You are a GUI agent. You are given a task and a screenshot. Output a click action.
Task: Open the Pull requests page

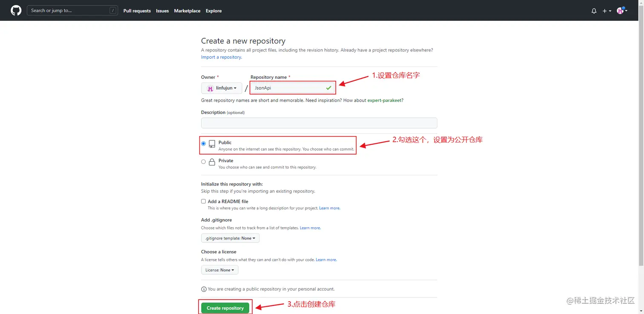(x=137, y=11)
